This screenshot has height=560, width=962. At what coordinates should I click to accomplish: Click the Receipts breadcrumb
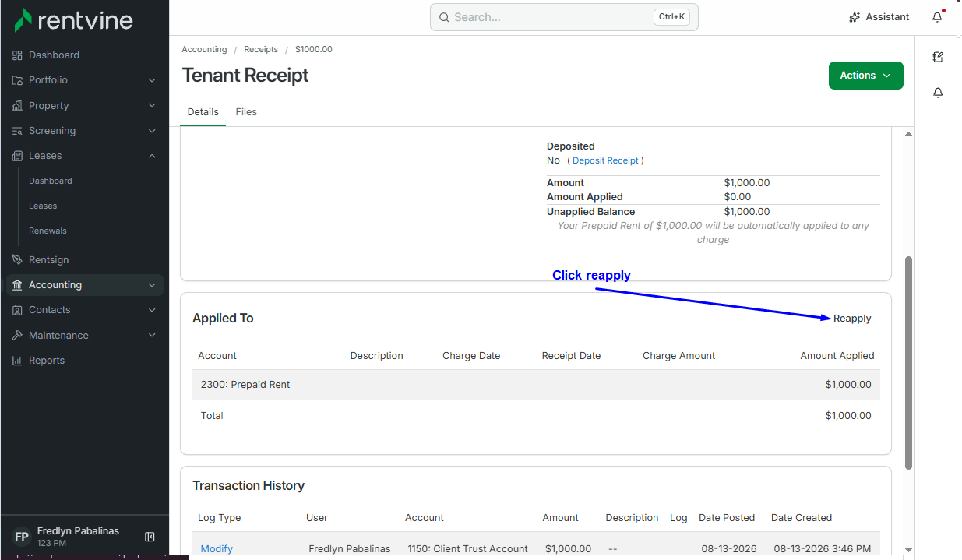pyautogui.click(x=261, y=49)
